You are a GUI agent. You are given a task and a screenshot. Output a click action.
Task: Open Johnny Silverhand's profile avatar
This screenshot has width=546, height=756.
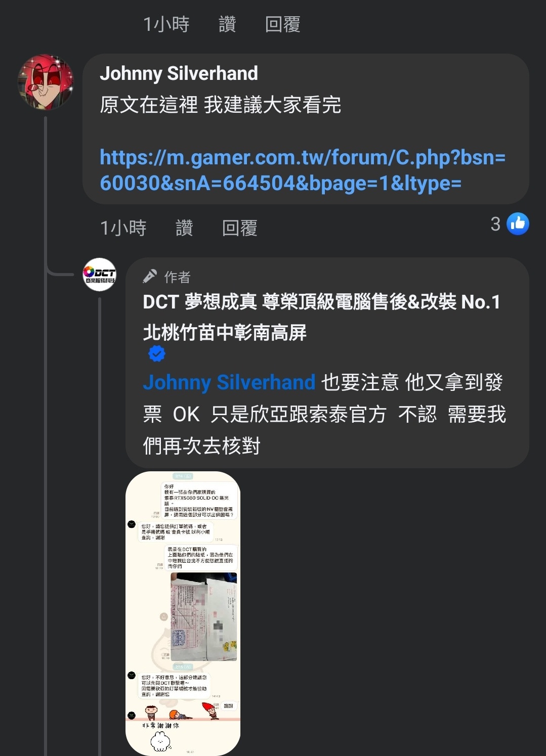pyautogui.click(x=46, y=82)
